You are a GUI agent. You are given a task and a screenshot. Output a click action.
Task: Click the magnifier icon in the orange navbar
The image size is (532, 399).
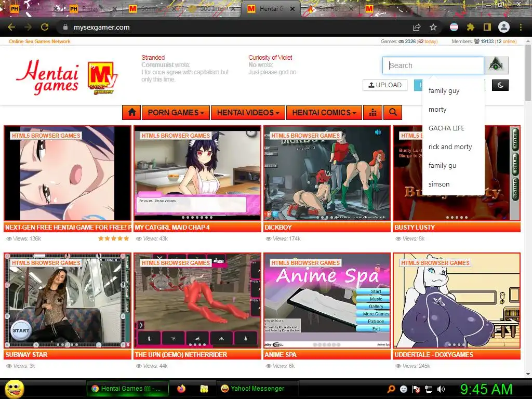393,112
